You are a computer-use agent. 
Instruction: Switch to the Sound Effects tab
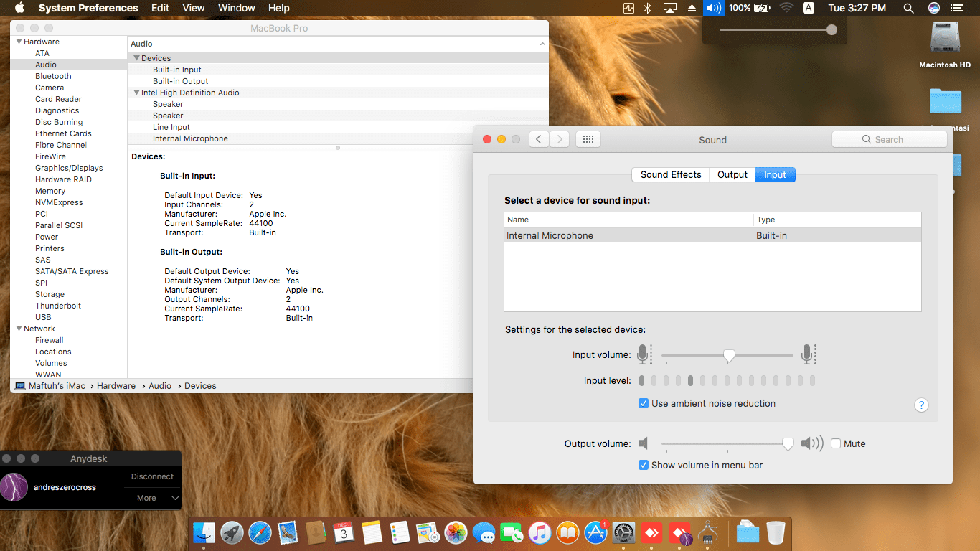(669, 174)
